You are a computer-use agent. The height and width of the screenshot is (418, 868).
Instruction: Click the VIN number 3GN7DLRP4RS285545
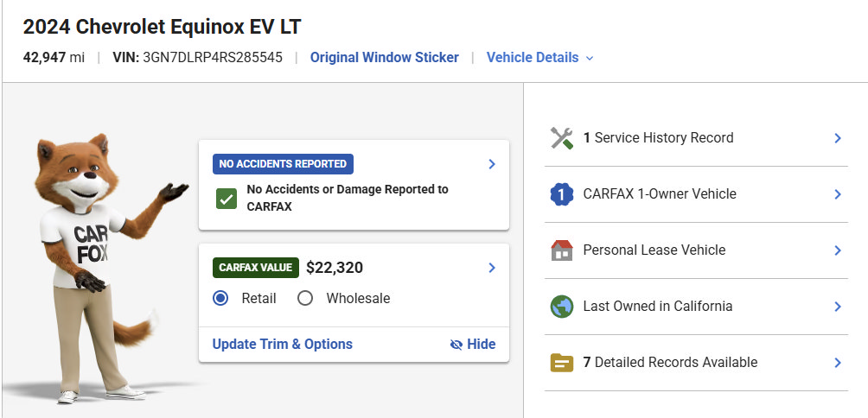pyautogui.click(x=213, y=58)
